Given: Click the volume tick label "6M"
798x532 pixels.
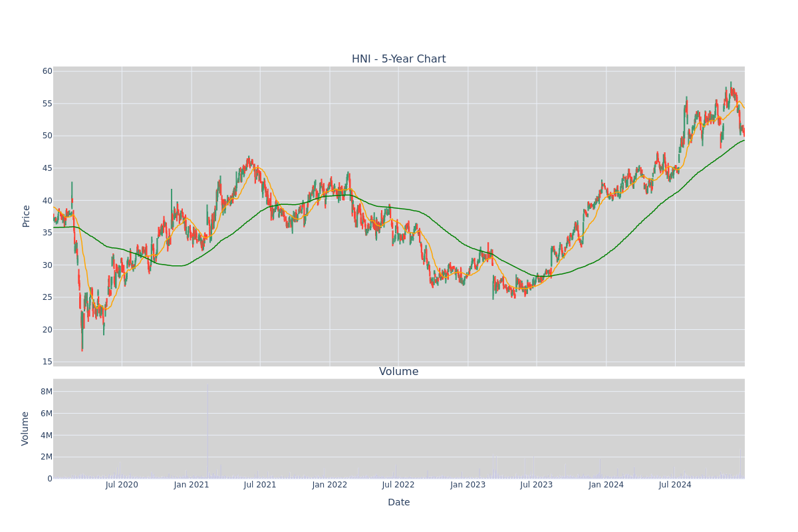Looking at the screenshot, I should pyautogui.click(x=47, y=414).
